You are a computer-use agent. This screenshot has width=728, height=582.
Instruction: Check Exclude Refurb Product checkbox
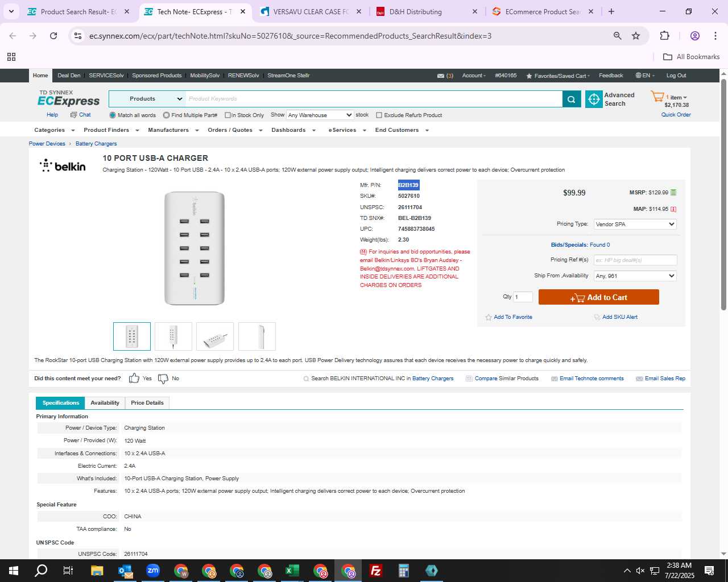click(379, 115)
